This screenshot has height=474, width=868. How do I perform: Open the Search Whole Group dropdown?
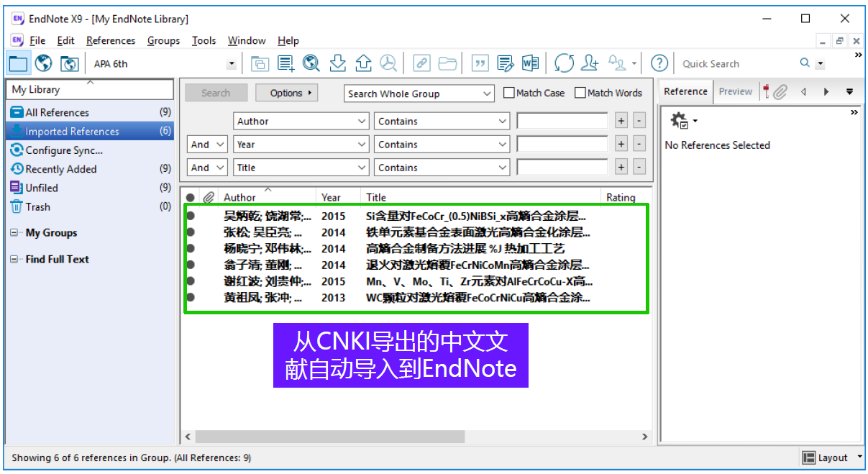487,94
